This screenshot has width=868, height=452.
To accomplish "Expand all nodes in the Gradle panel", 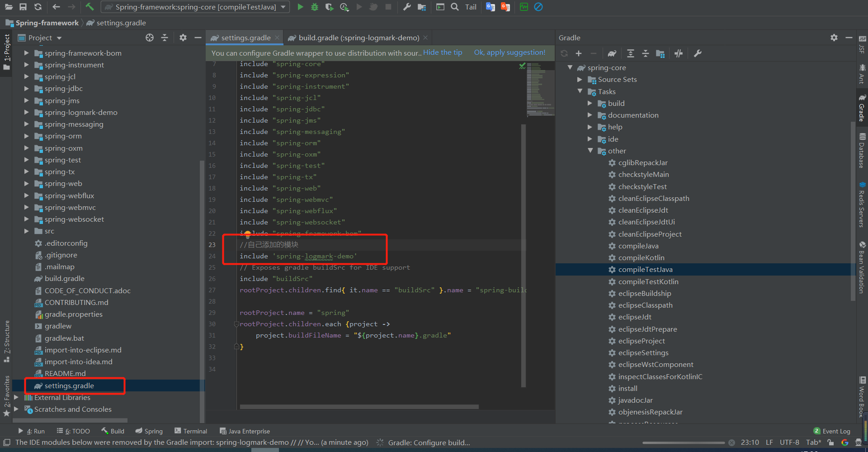I will click(631, 53).
